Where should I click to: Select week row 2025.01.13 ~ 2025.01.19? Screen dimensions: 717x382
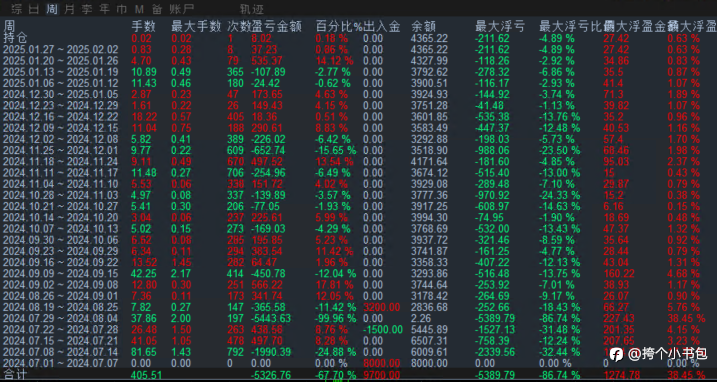coord(60,72)
